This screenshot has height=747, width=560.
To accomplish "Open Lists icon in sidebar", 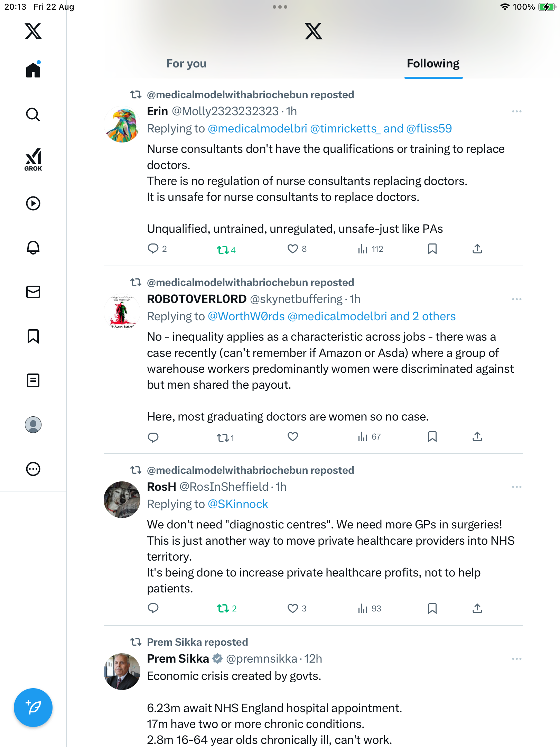I will click(x=33, y=380).
